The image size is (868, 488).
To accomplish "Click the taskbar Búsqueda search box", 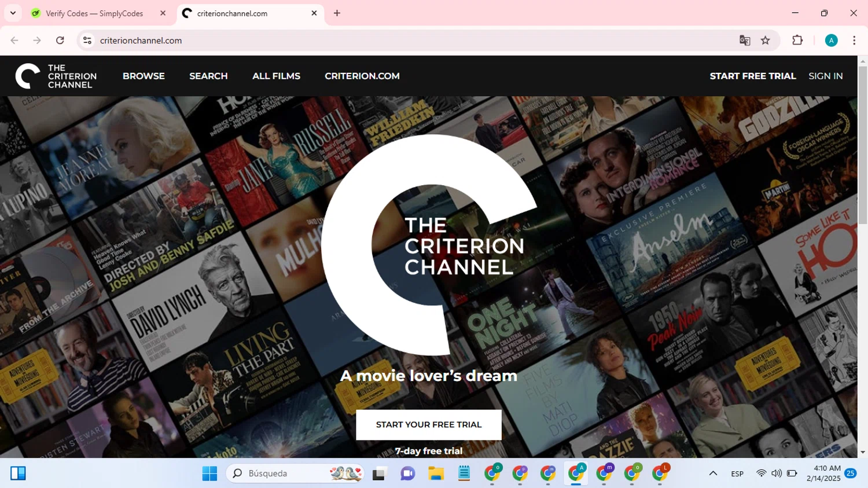I will coord(295,474).
